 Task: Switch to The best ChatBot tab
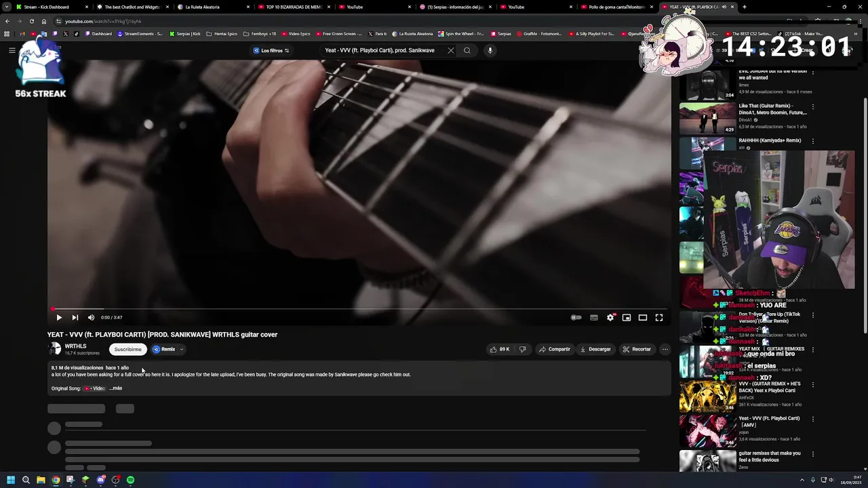point(132,7)
